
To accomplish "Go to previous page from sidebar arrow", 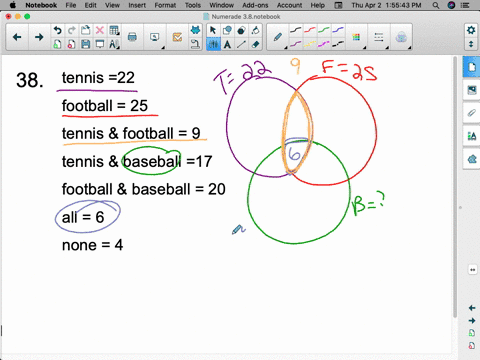I will pyautogui.click(x=472, y=308).
